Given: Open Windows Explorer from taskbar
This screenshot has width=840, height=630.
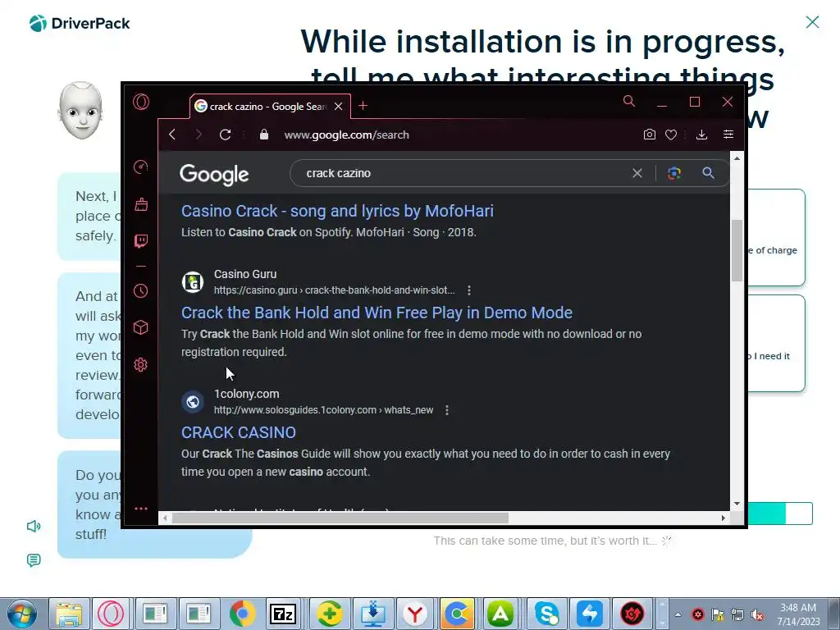Looking at the screenshot, I should 69,614.
